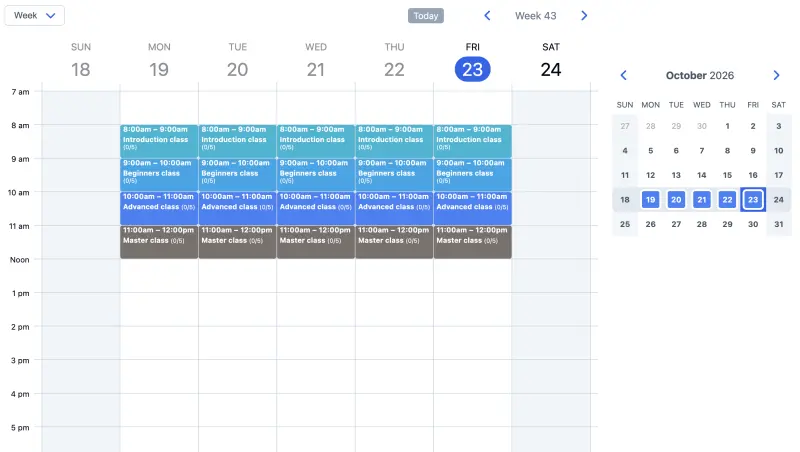Advance to next week with right arrow
Screen dimensions: 800x452
point(584,16)
